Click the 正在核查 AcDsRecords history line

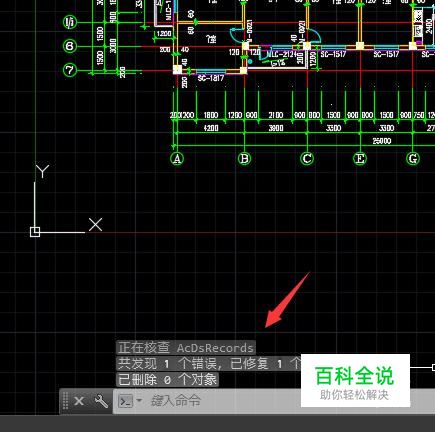(186, 348)
